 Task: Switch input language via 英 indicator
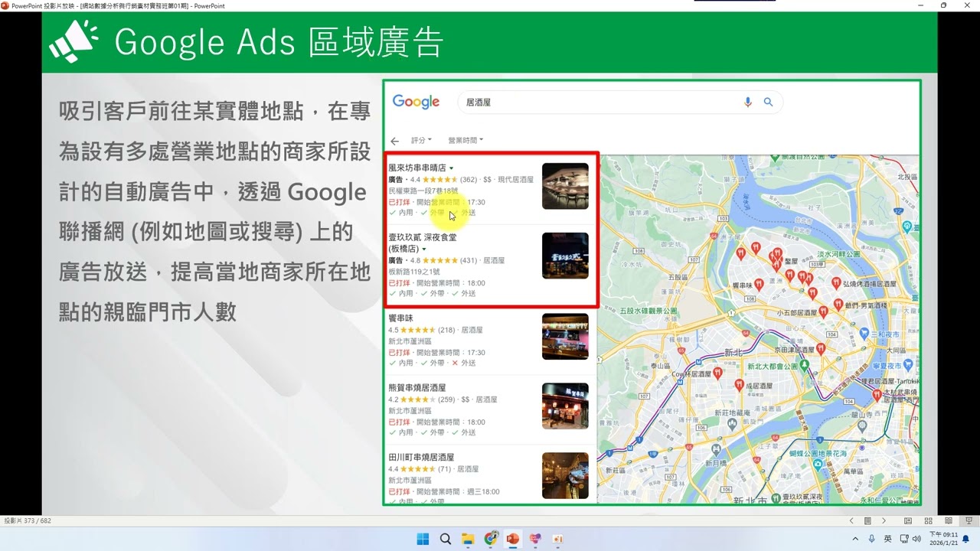(888, 539)
